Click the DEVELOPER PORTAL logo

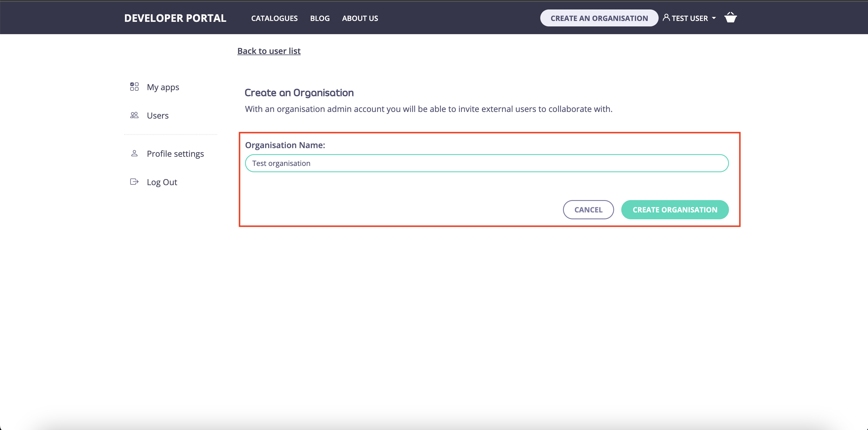pyautogui.click(x=175, y=18)
